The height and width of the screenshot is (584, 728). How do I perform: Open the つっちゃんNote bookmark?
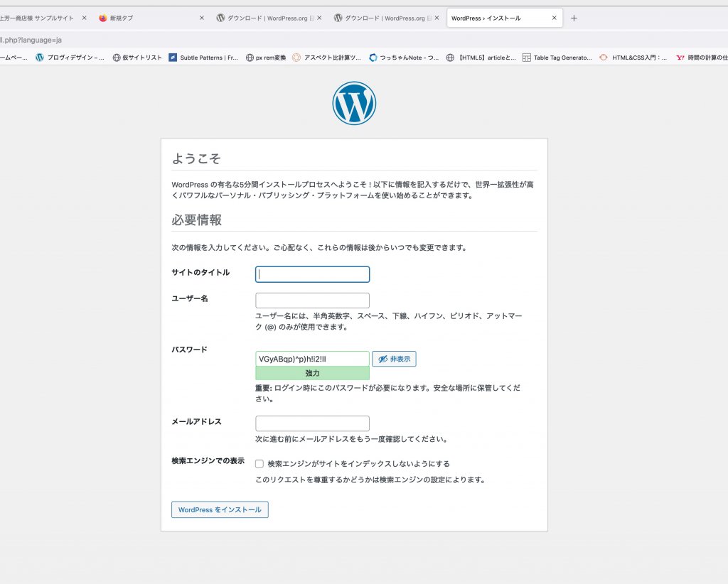[403, 58]
